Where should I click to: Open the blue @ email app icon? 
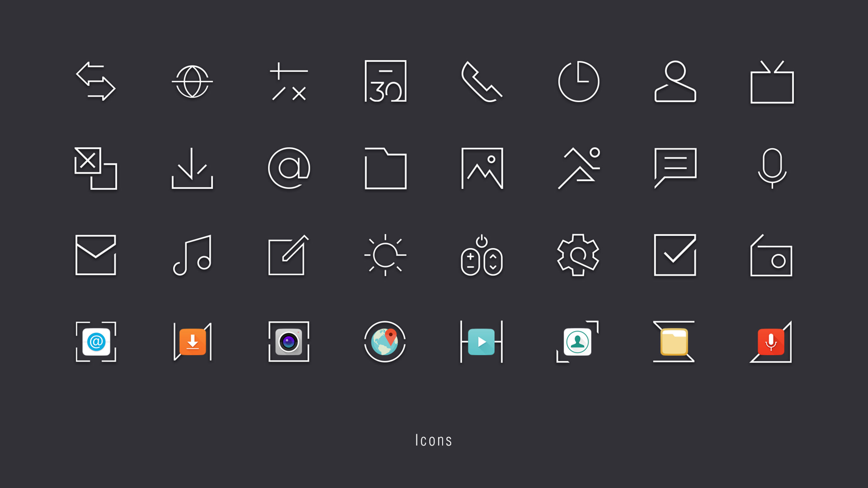[96, 342]
